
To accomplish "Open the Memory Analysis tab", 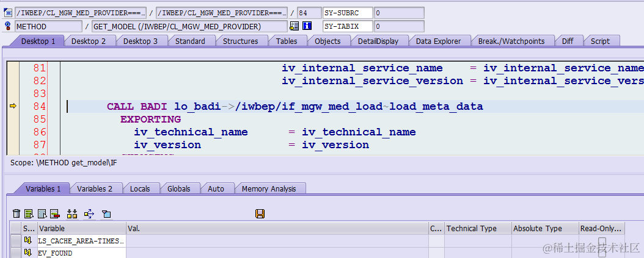I will [269, 188].
